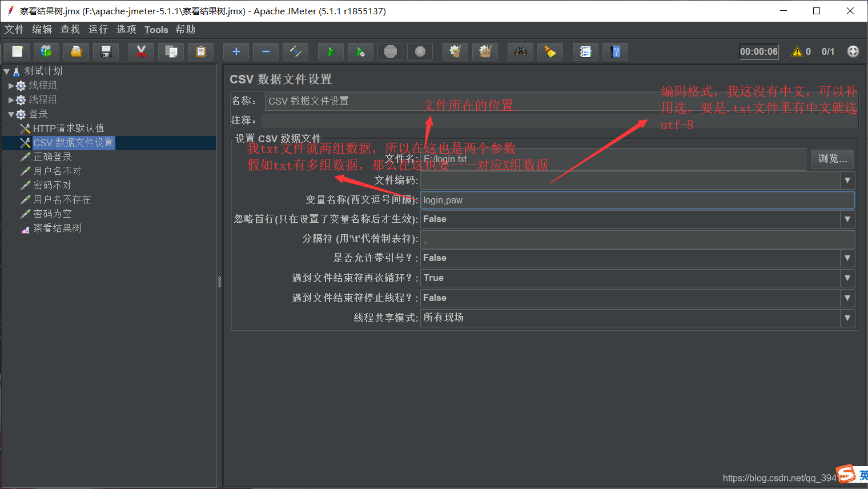868x489 pixels.
Task: Select the 正确登录 sampler
Action: 53,157
